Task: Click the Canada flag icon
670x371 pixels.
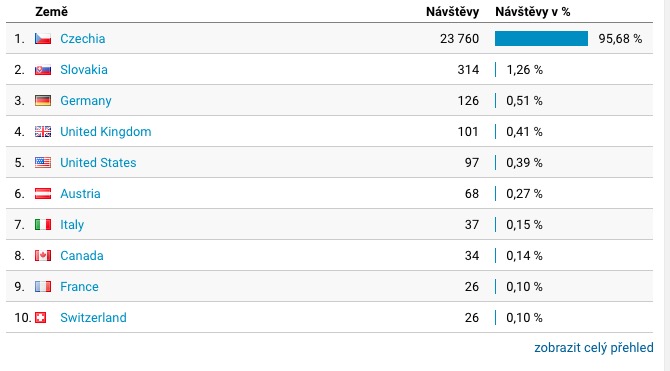Action: point(43,256)
